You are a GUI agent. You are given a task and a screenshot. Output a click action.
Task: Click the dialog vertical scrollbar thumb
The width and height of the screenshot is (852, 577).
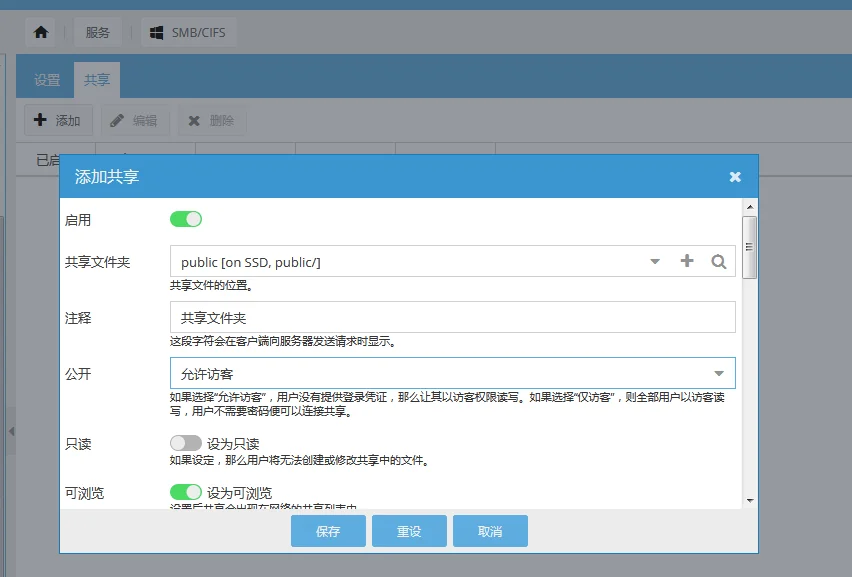click(x=750, y=247)
